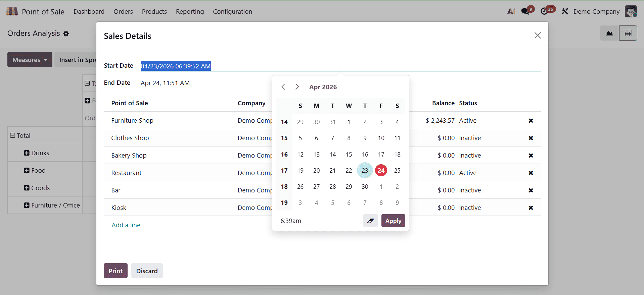Sort by Status column header

[468, 103]
